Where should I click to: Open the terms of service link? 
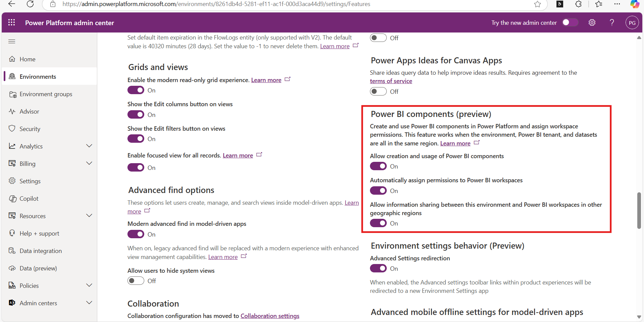[x=391, y=81]
